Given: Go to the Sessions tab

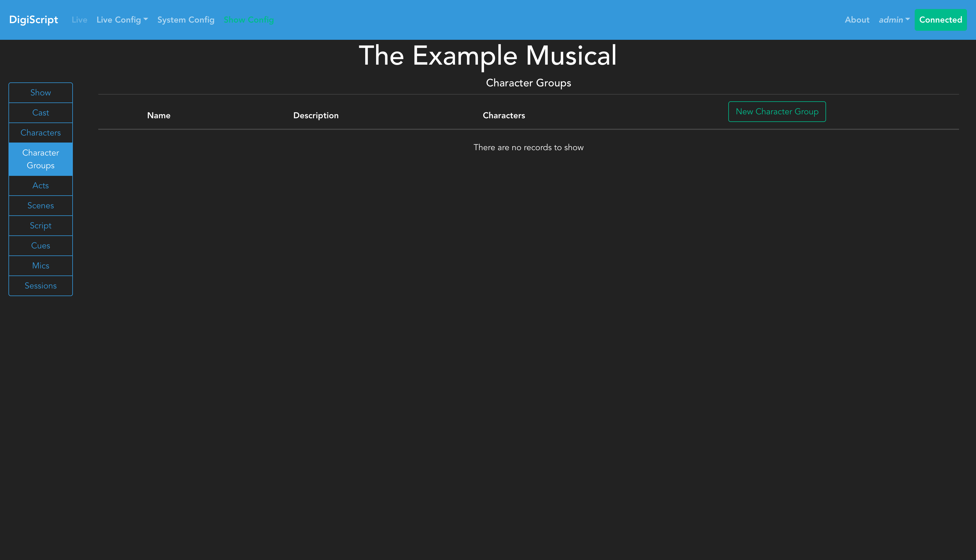Looking at the screenshot, I should [x=40, y=285].
